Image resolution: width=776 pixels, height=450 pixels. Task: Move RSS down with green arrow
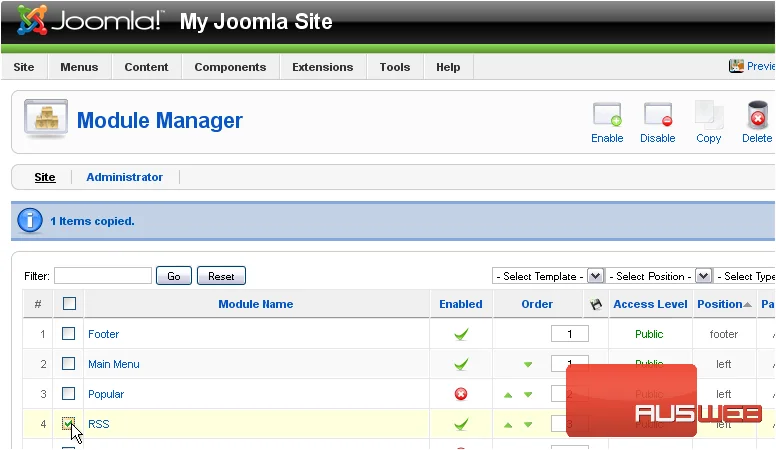528,425
